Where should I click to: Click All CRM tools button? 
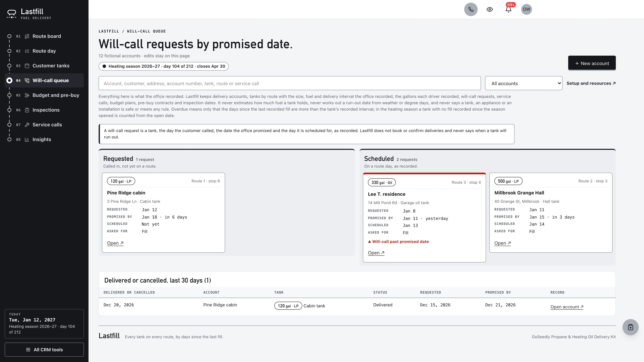tap(44, 349)
